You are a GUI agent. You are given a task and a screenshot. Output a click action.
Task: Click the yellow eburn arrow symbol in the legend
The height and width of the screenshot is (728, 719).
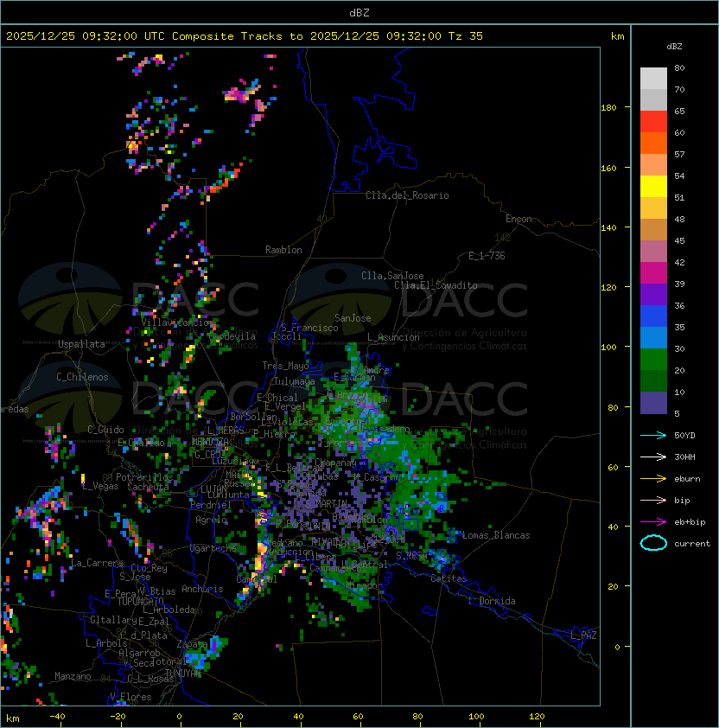[653, 479]
